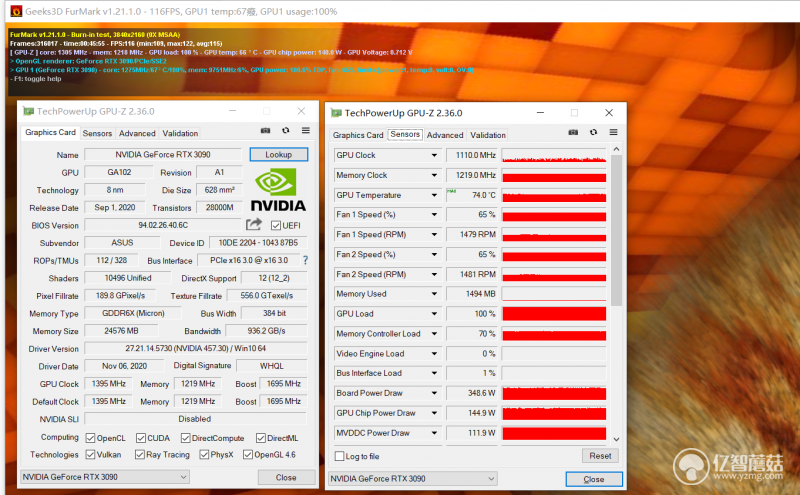Viewport: 800px width, 495px height.
Task: Open the Bus Interface Load dropdown
Action: point(434,373)
